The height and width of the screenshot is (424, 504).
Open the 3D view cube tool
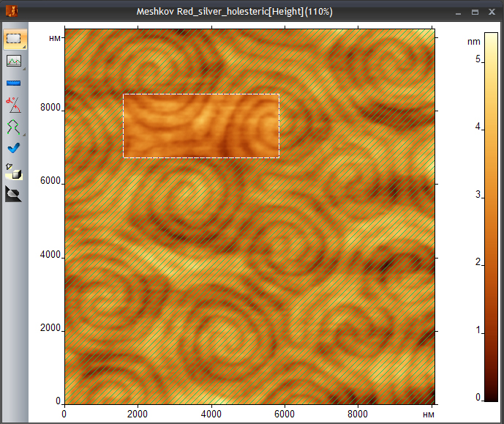[14, 171]
